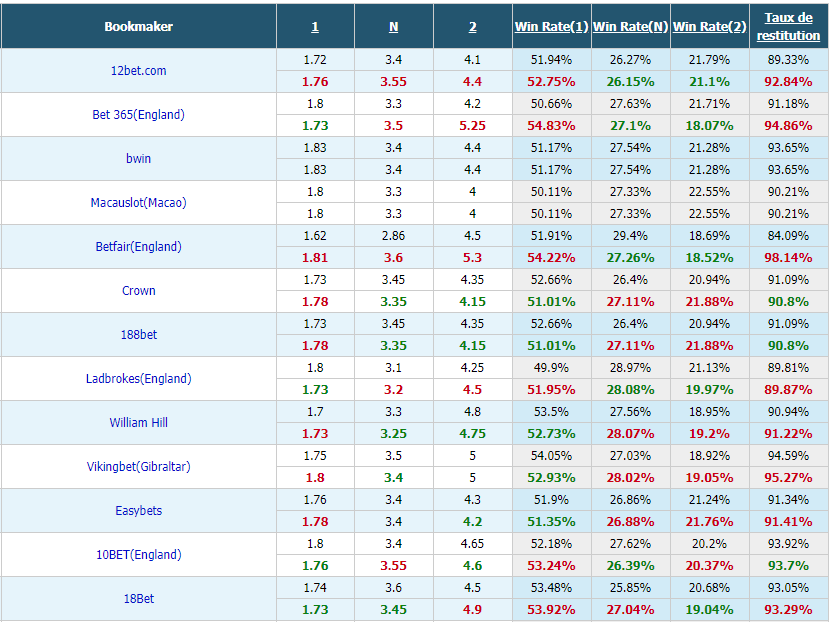
Task: Sort by the column 1 header
Action: pos(315,26)
